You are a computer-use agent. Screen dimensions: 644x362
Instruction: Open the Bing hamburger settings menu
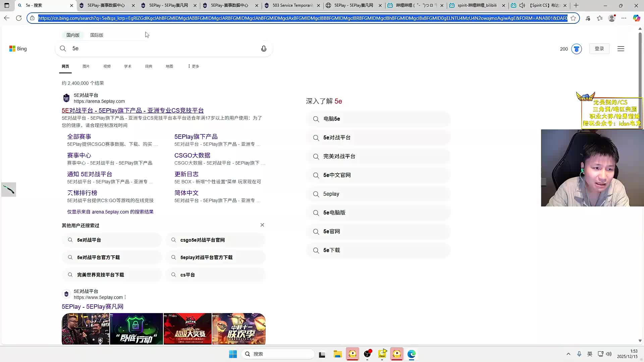[x=621, y=49]
